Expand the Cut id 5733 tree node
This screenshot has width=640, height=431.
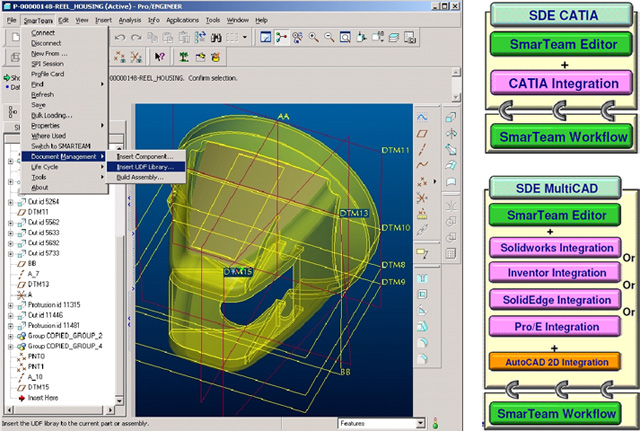(11, 253)
